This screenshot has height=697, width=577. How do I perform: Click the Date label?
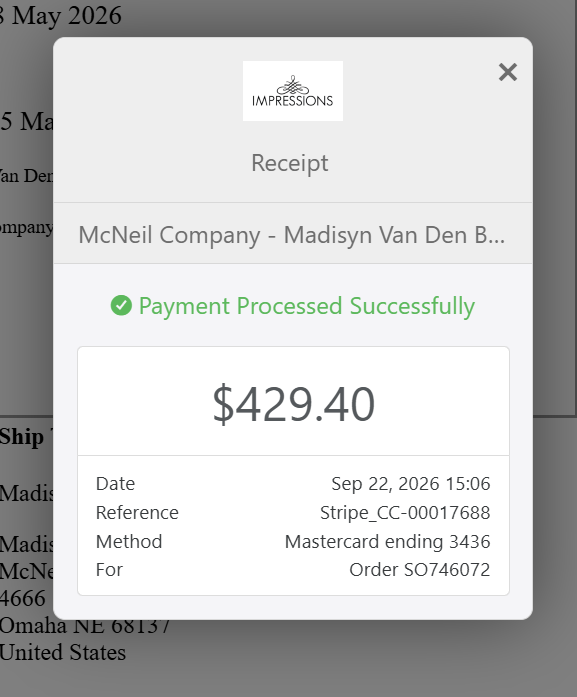115,484
